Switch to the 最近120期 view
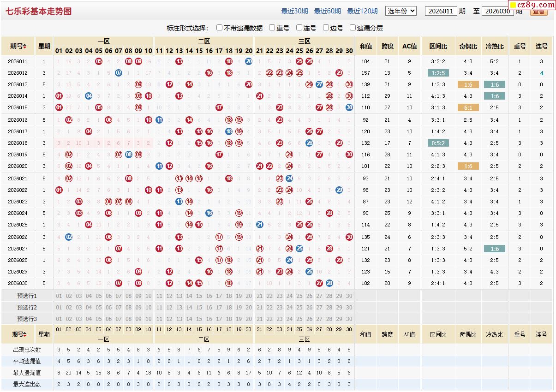The height and width of the screenshot is (392, 556). coord(362,12)
